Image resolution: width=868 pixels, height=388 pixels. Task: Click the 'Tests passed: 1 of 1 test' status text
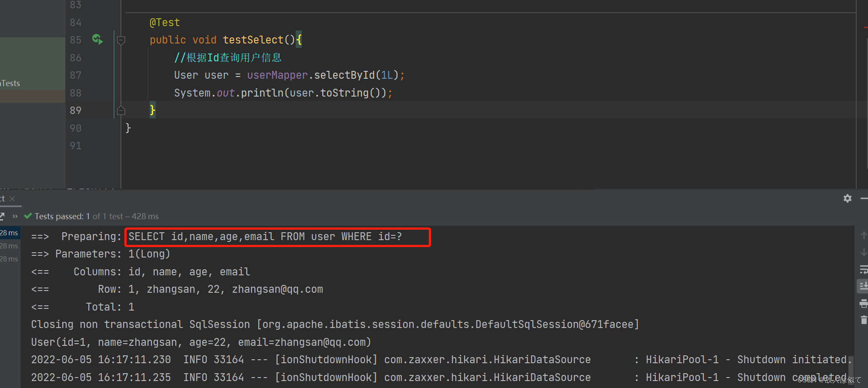click(97, 216)
